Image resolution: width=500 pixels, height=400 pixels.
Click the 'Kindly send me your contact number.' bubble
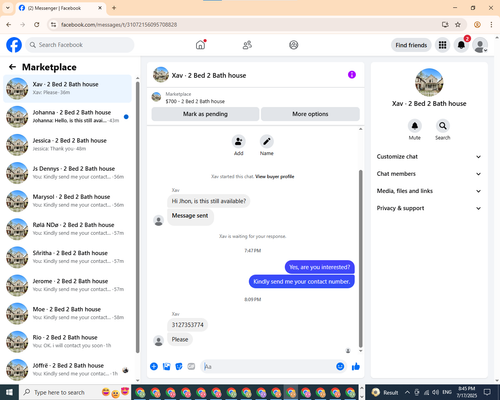(302, 282)
